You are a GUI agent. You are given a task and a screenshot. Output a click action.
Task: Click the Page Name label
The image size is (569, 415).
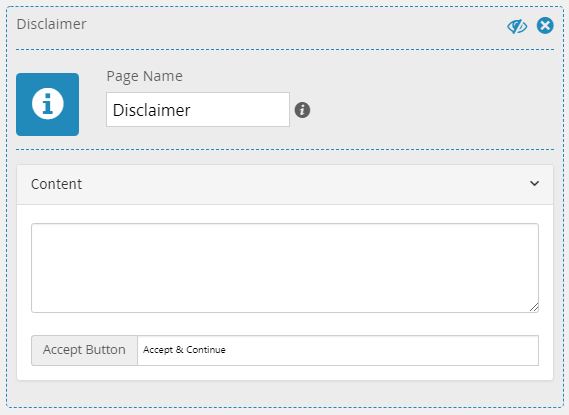point(144,76)
